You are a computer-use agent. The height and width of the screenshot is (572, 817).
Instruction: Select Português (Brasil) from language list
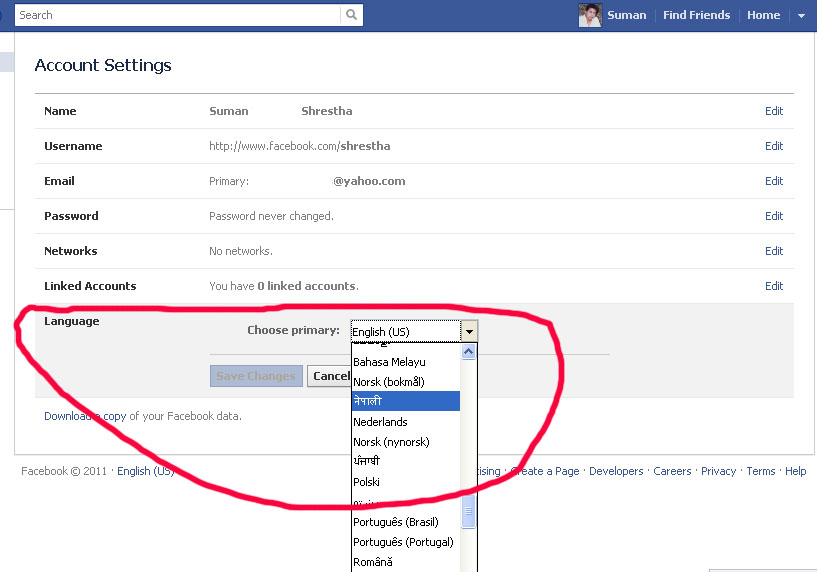(x=405, y=522)
